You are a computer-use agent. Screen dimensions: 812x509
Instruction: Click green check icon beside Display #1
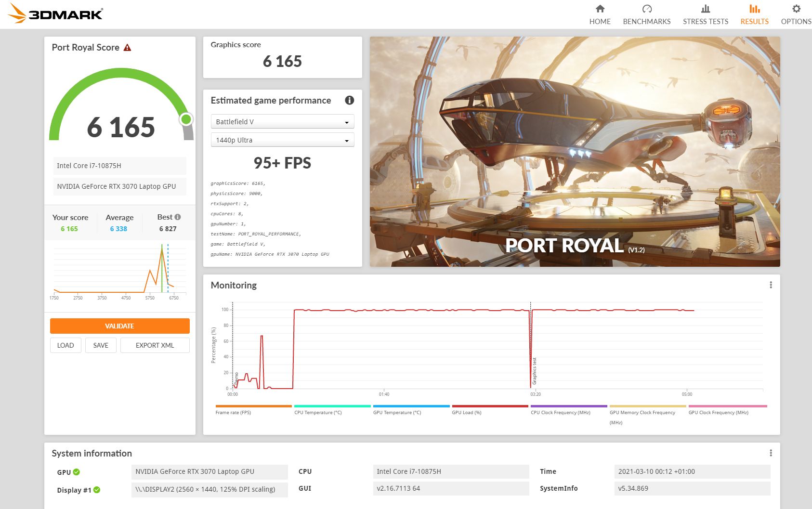(x=97, y=490)
